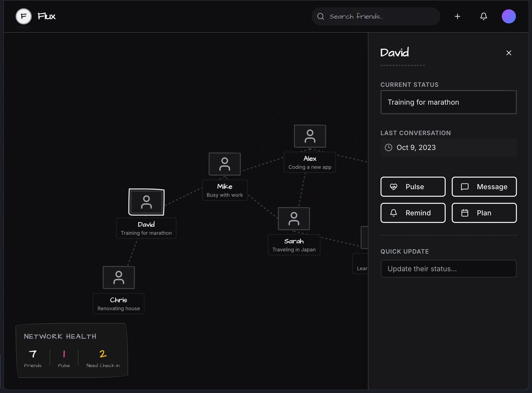Click the Message button
Screen dimensions: 532x393
(484, 187)
